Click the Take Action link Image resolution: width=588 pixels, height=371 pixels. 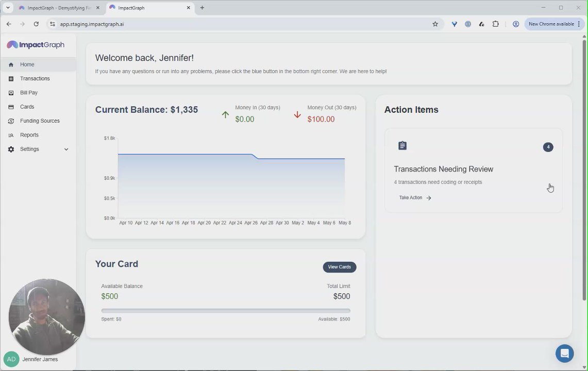[415, 198]
